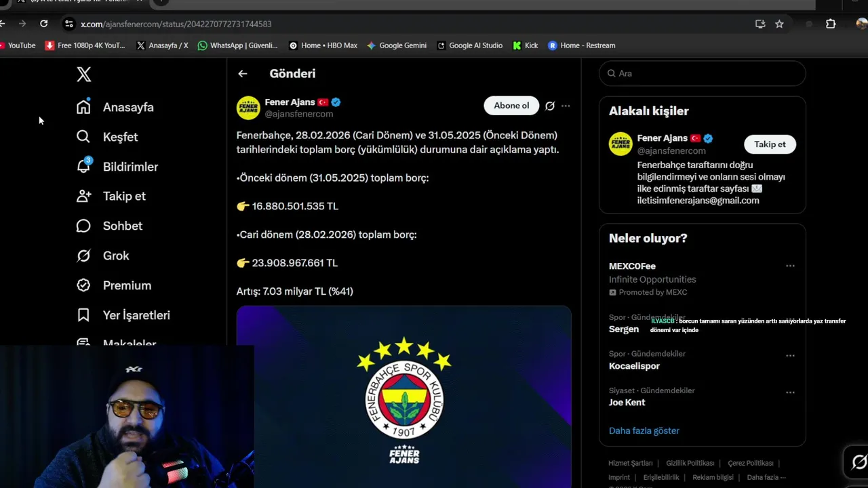Open Erişilebilirlik footer link
Screen dimensions: 868x488
click(661, 478)
